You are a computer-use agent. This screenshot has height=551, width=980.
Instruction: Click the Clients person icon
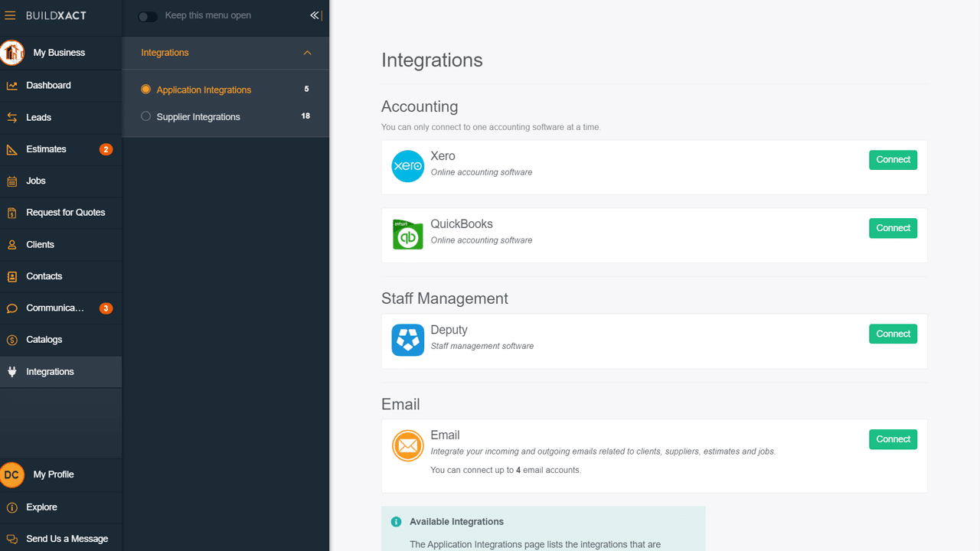click(12, 245)
